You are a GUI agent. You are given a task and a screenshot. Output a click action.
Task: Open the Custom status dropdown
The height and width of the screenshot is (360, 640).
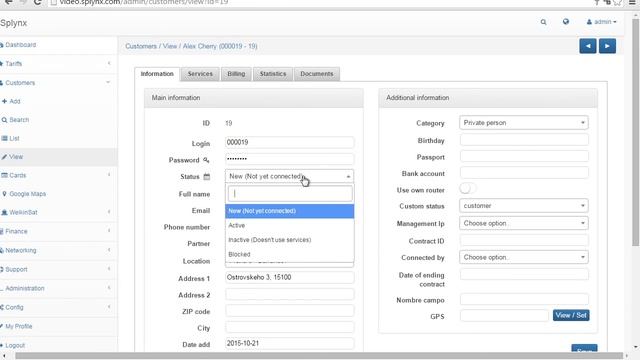point(524,206)
